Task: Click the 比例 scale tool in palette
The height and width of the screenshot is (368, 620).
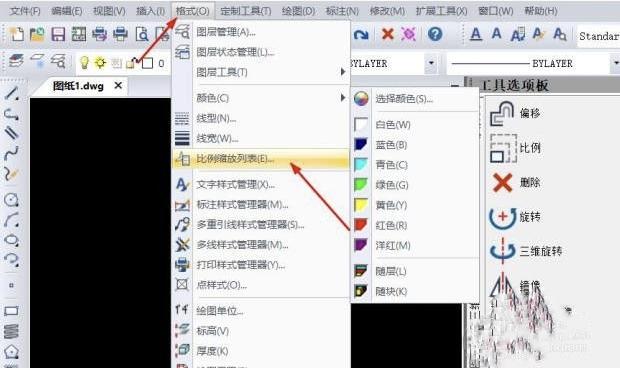Action: pos(516,148)
